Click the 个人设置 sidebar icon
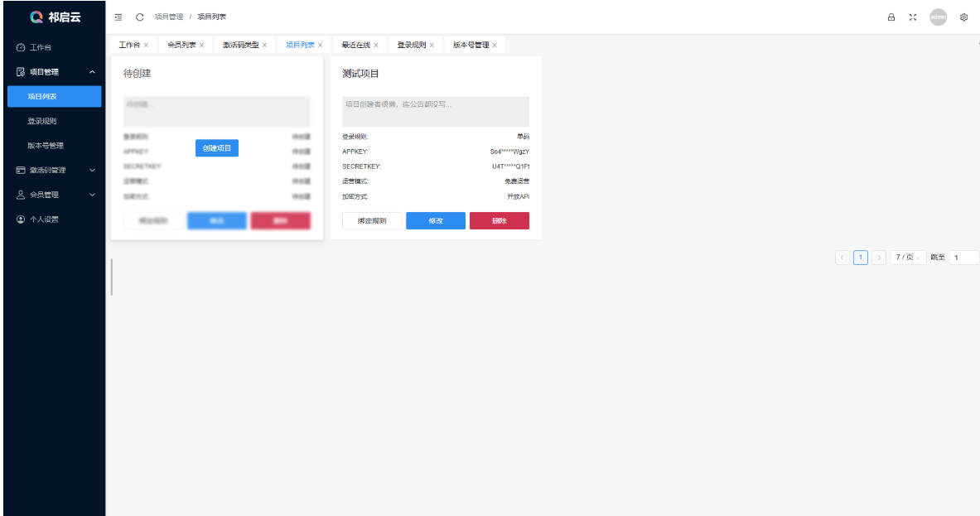Image resolution: width=980 pixels, height=516 pixels. (x=18, y=219)
